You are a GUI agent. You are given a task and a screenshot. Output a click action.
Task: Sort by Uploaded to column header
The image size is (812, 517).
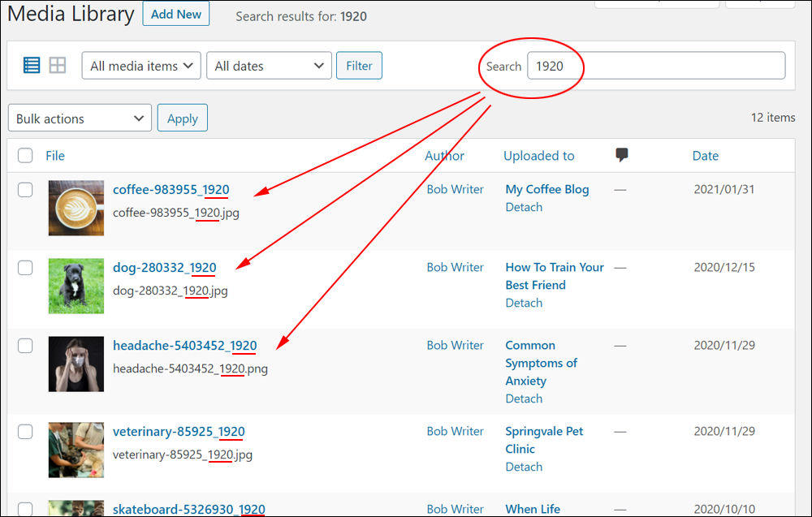[539, 156]
